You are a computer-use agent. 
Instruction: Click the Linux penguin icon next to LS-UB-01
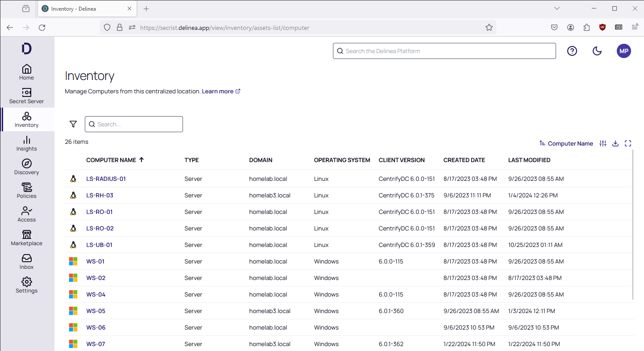(x=73, y=245)
